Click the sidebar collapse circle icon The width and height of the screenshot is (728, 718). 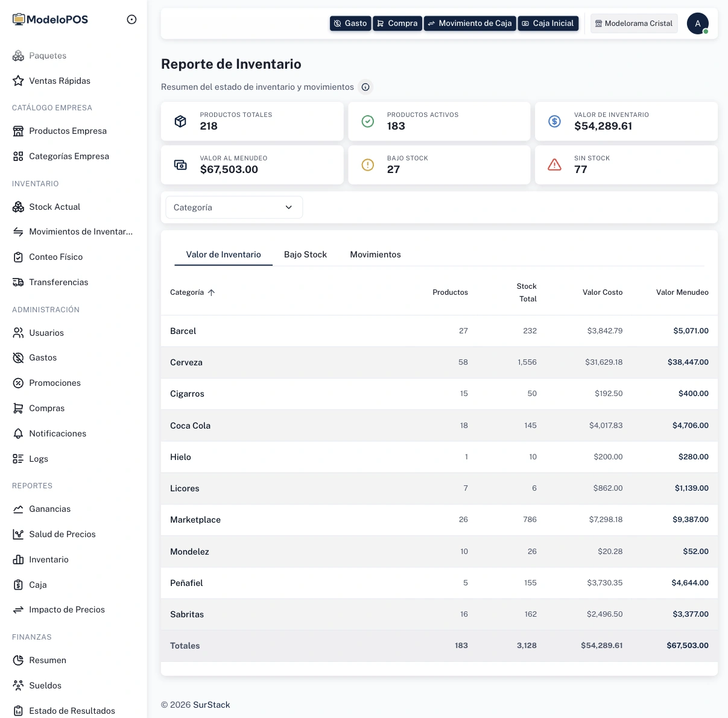pos(131,19)
